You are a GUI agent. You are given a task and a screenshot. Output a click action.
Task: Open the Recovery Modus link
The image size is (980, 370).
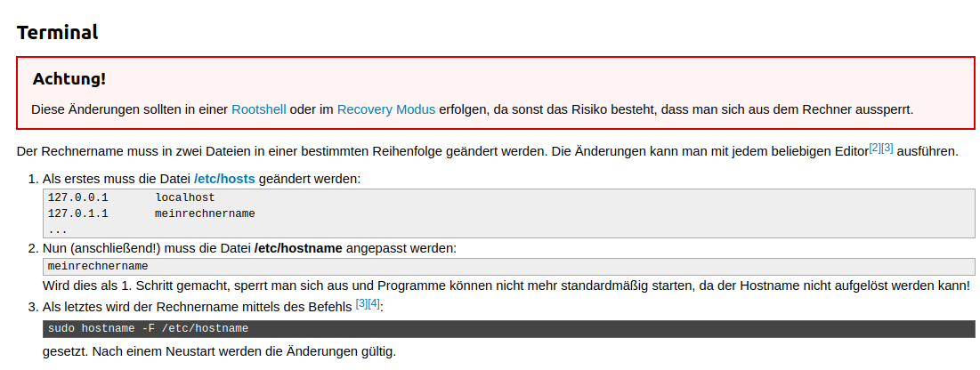pos(385,109)
